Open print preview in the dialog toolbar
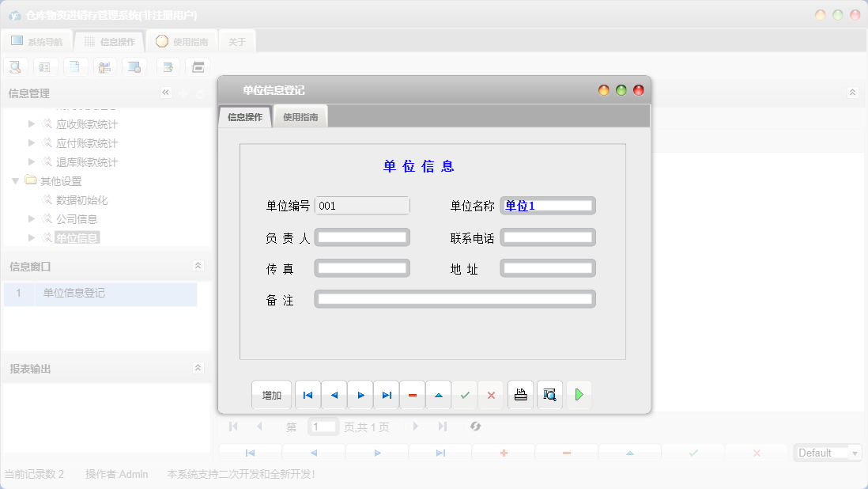868x489 pixels. (549, 394)
